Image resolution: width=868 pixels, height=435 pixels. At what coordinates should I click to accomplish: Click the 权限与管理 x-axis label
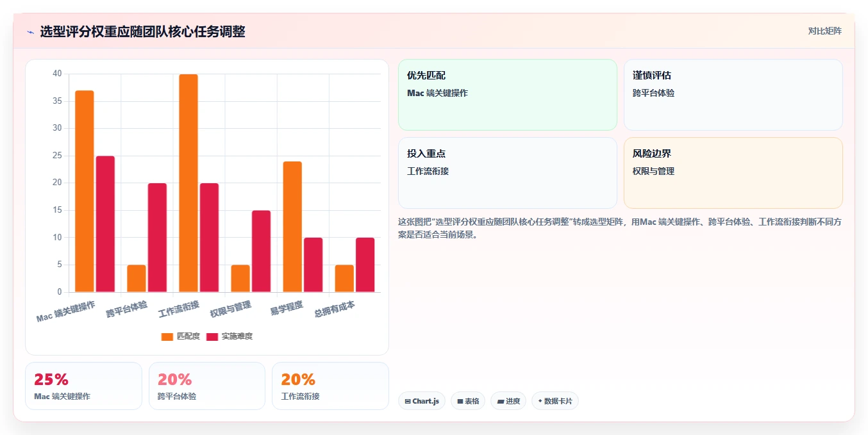pos(231,309)
